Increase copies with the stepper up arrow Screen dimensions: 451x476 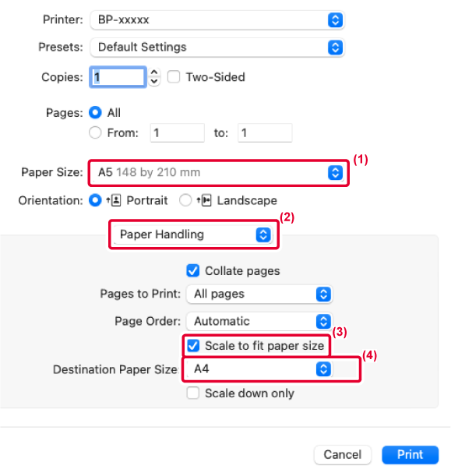154,72
